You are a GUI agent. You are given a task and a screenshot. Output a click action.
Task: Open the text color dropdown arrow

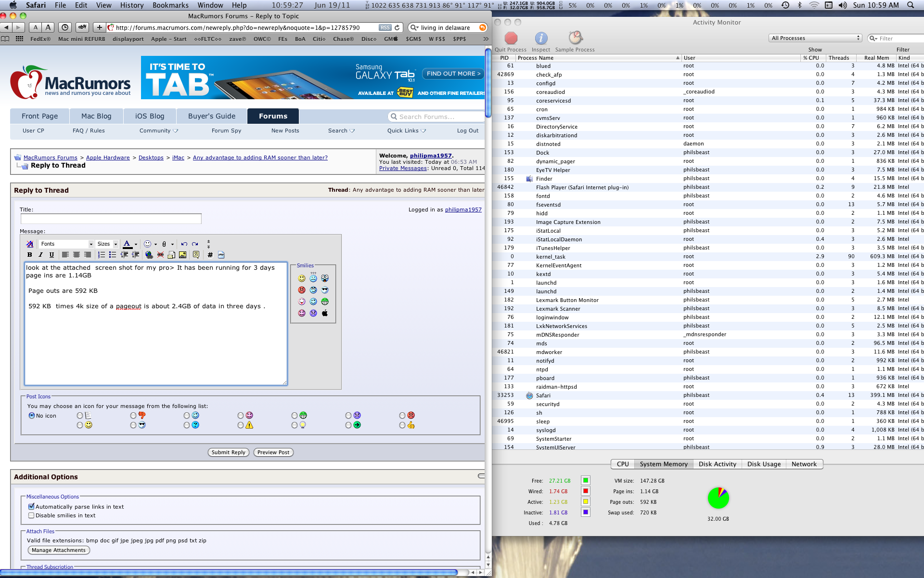tap(136, 244)
